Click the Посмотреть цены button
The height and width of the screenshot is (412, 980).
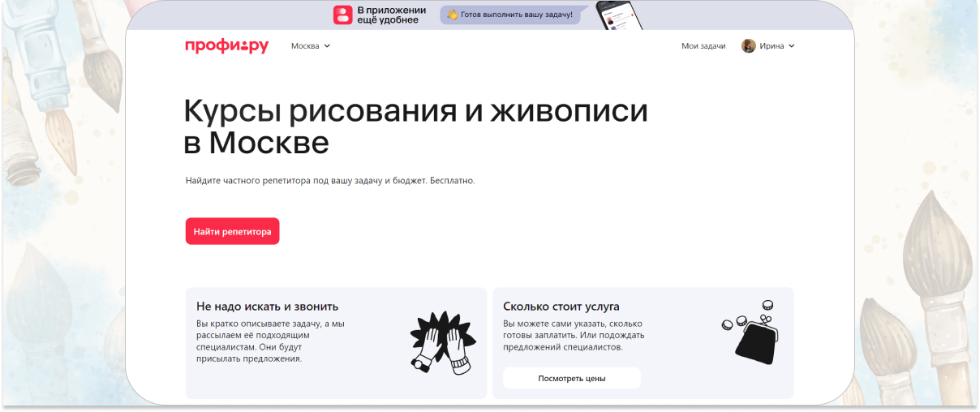coord(571,378)
